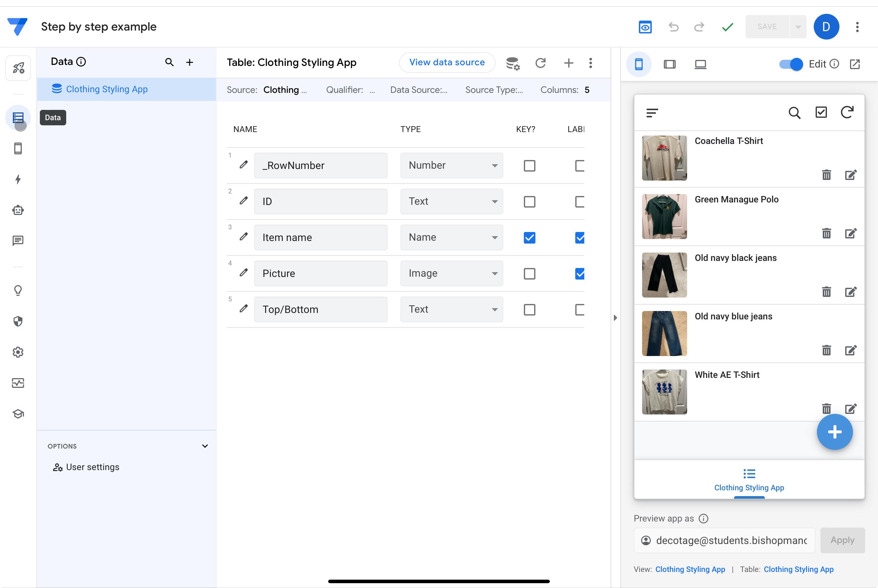The width and height of the screenshot is (878, 588).
Task: Click the redo arrow icon
Action: pyautogui.click(x=699, y=27)
